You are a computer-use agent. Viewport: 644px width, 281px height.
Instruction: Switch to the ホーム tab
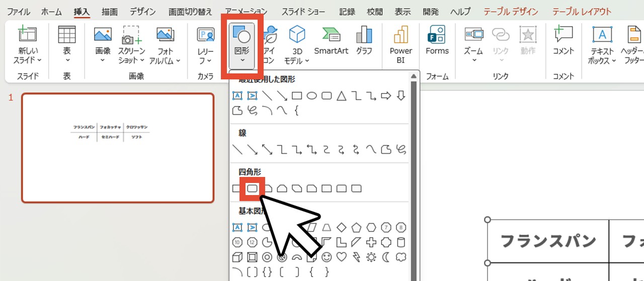tap(52, 12)
